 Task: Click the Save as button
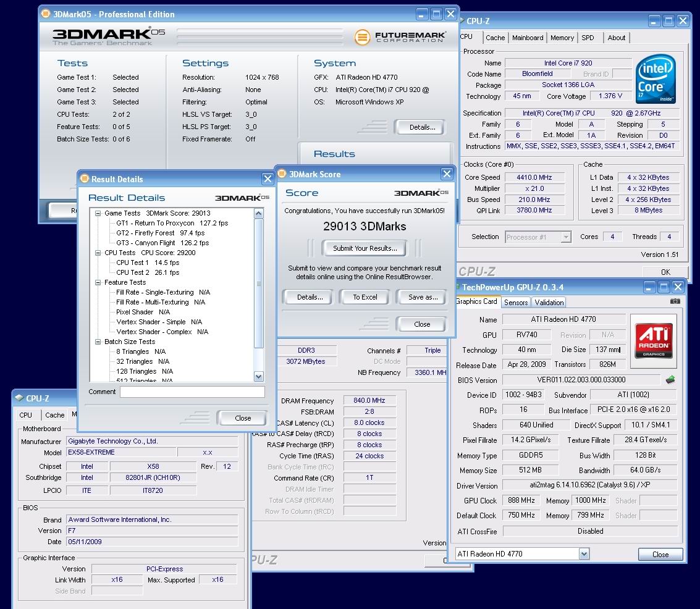[x=423, y=297]
